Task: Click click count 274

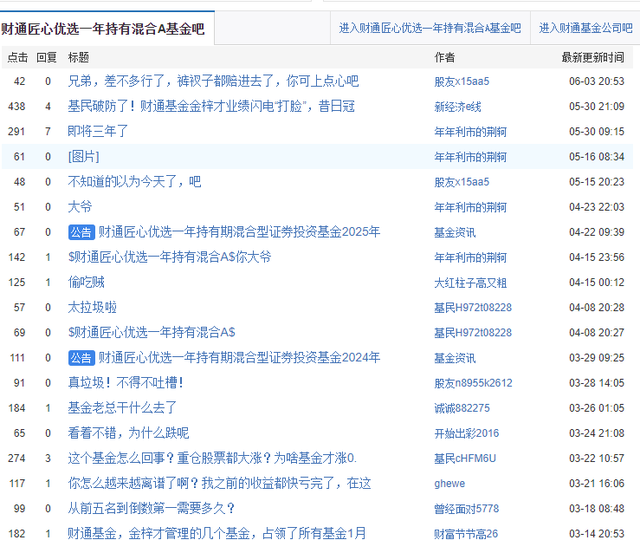Action: click(16, 459)
